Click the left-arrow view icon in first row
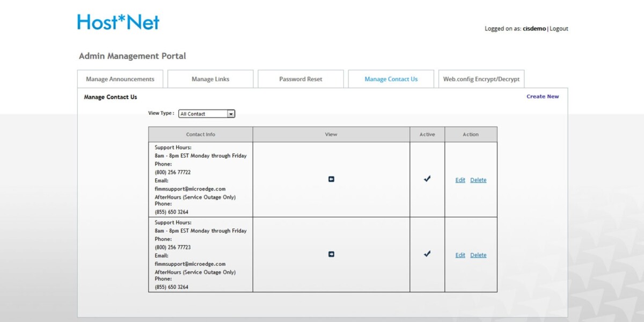Viewport: 644px width, 322px height. [331, 179]
